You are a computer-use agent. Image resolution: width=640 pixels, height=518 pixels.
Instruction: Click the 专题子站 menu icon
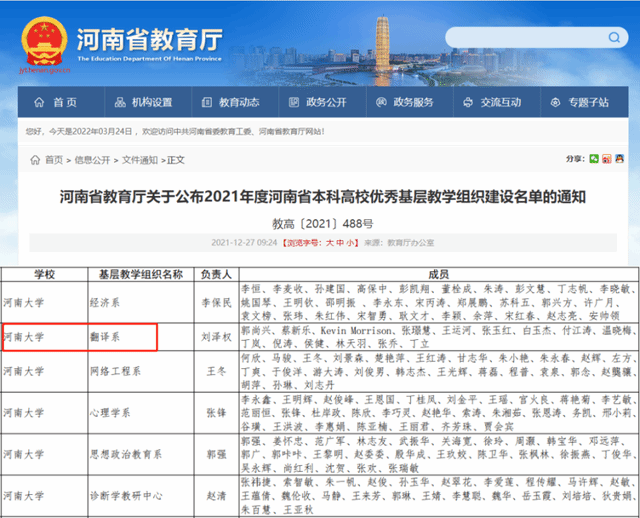[556, 102]
